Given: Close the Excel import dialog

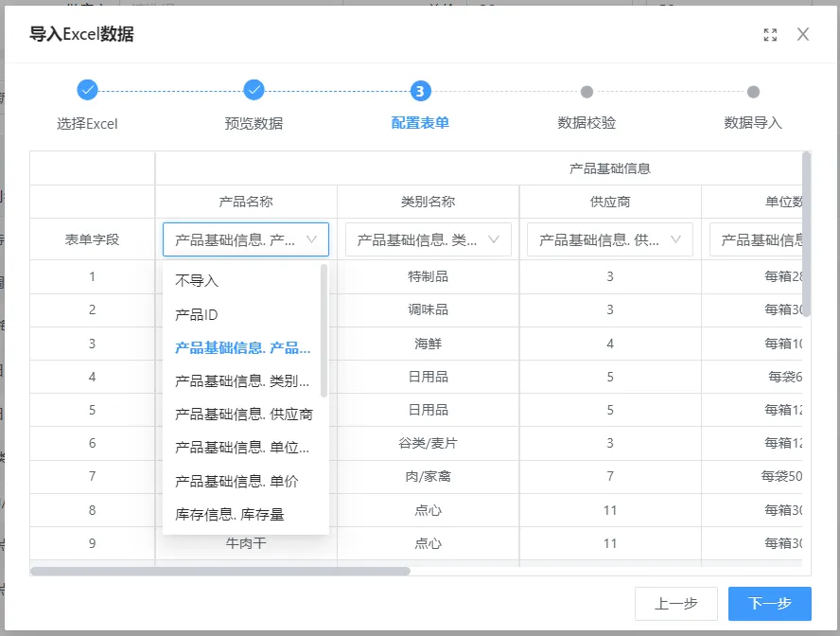Looking at the screenshot, I should point(803,35).
